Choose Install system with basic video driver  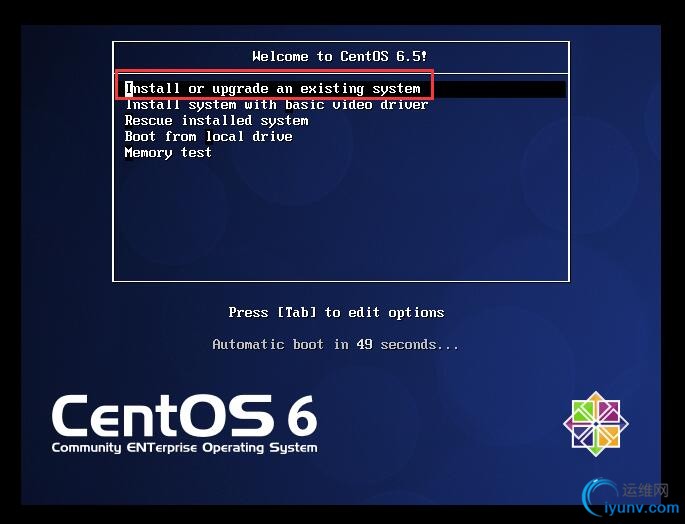pyautogui.click(x=277, y=105)
